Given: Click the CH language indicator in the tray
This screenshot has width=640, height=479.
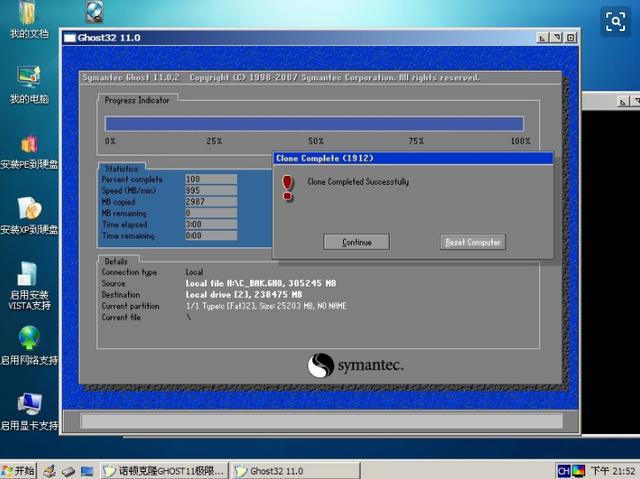Looking at the screenshot, I should click(564, 470).
